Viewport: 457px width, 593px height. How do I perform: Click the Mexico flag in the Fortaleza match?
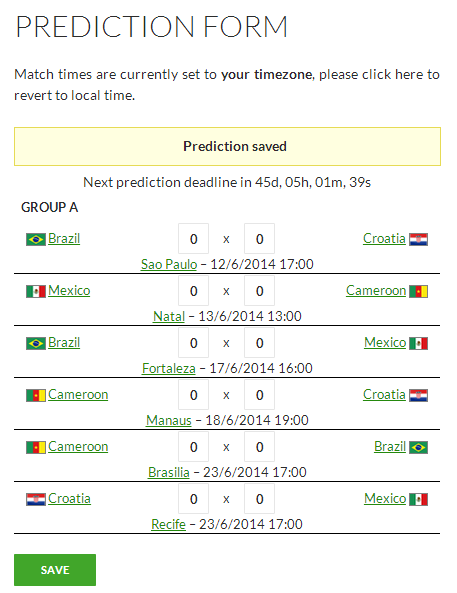click(418, 343)
